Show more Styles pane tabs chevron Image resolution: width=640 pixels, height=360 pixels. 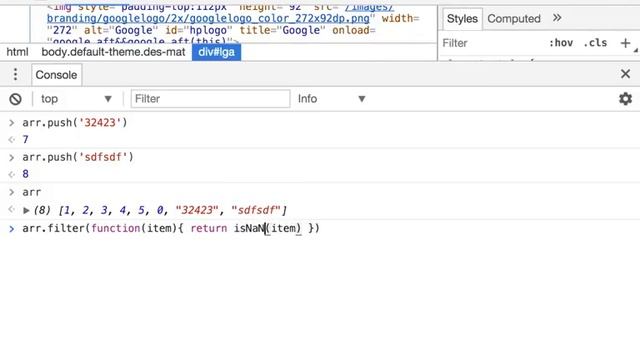tap(557, 18)
